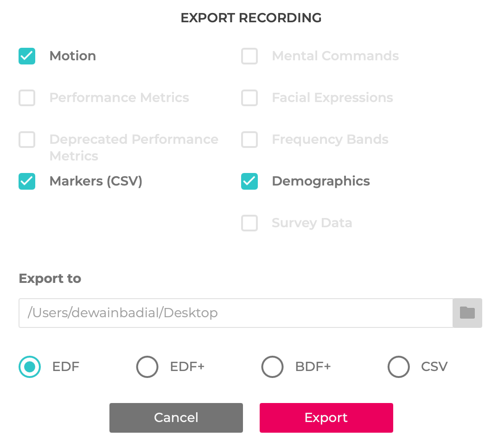This screenshot has height=448, width=498.
Task: Uncheck the Demographics checkbox
Action: [249, 181]
